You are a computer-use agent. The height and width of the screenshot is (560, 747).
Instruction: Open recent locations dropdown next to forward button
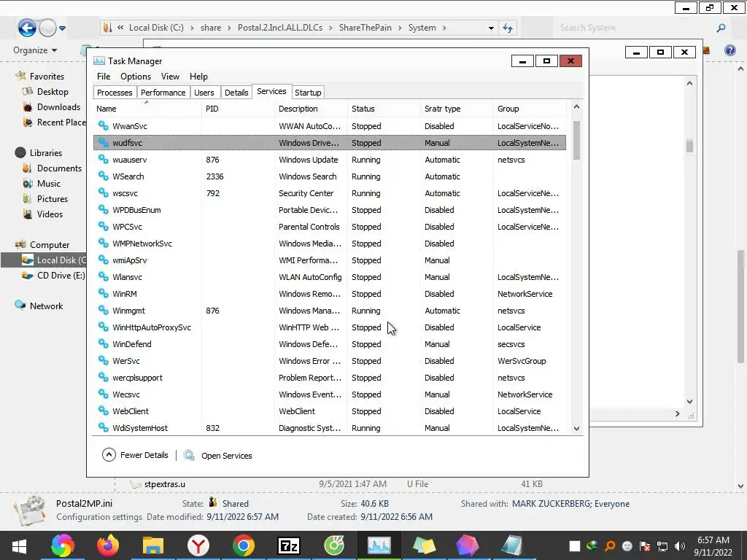click(63, 28)
